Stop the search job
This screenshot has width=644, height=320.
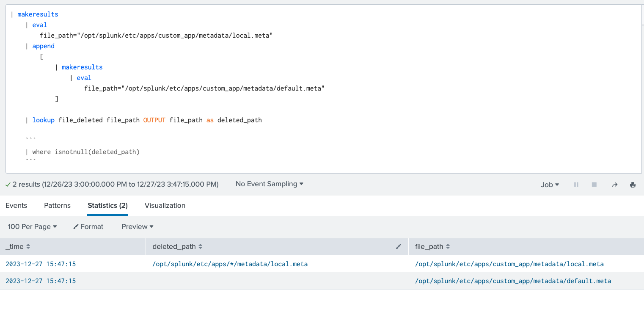[594, 184]
